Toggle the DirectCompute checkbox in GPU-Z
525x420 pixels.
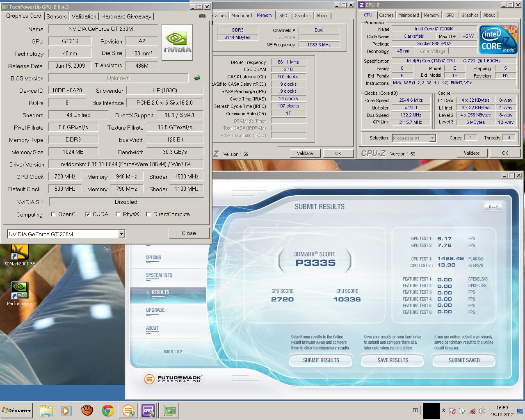pyautogui.click(x=148, y=214)
